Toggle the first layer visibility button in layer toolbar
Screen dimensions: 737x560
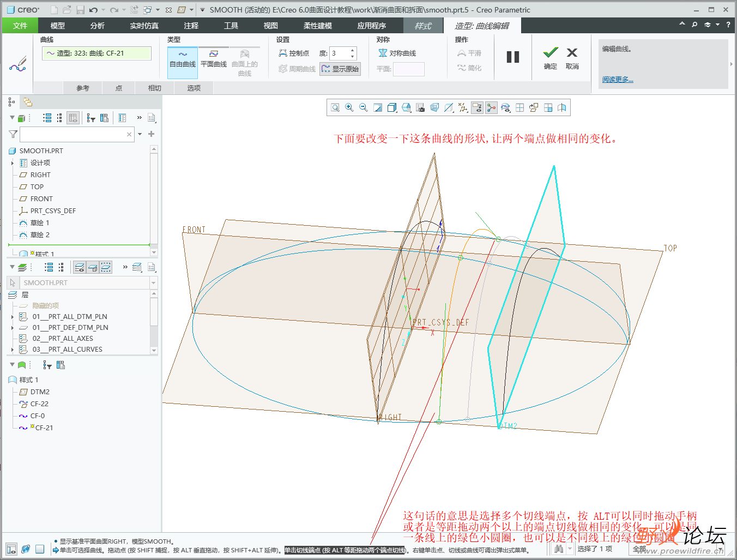pos(80,267)
